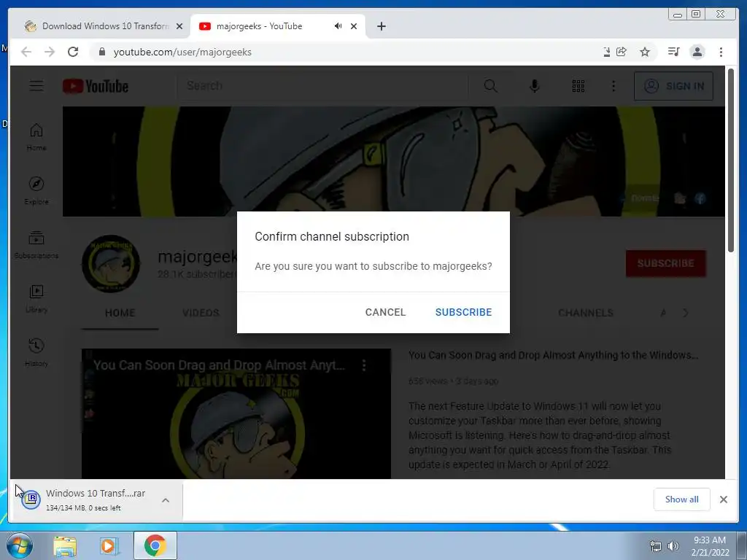Open a new Chrome tab
The height and width of the screenshot is (560, 747).
pyautogui.click(x=381, y=26)
